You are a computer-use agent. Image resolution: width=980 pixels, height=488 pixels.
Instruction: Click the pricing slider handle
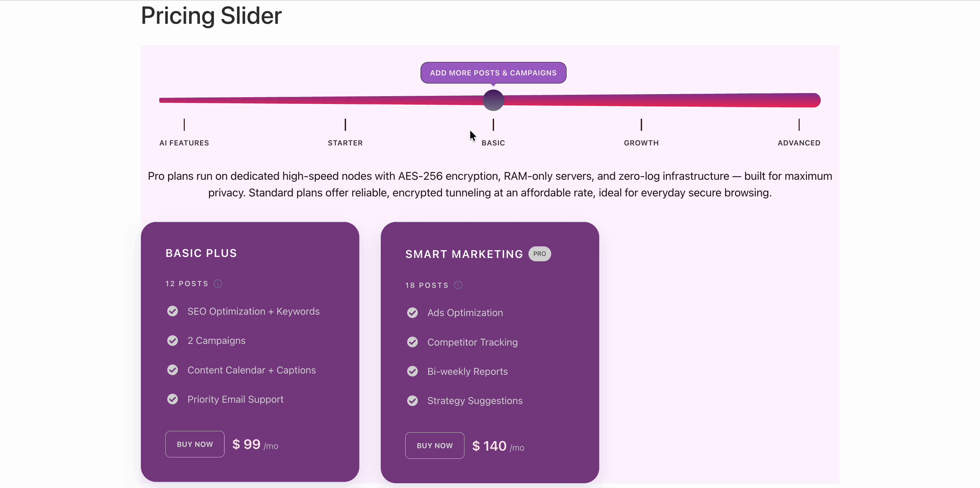tap(493, 100)
